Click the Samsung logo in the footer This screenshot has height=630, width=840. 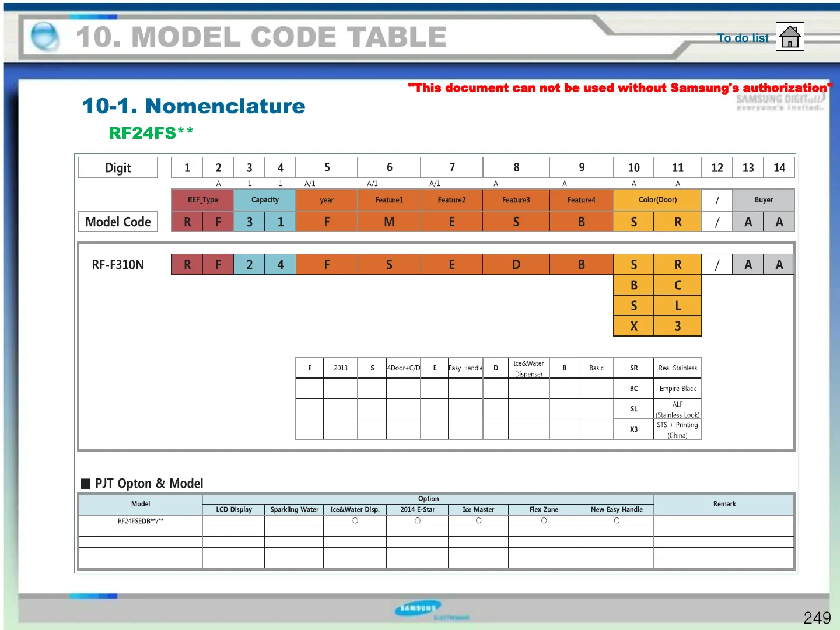click(418, 608)
